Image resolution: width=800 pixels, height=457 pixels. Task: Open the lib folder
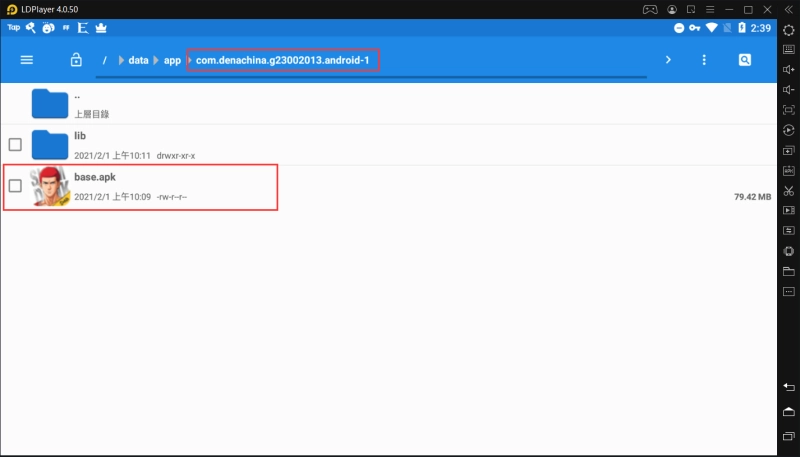(x=49, y=144)
